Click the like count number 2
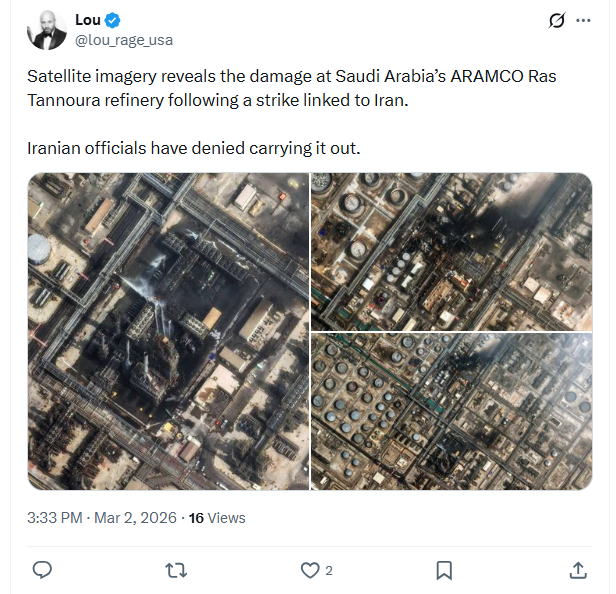Image resolution: width=616 pixels, height=594 pixels. click(x=329, y=571)
